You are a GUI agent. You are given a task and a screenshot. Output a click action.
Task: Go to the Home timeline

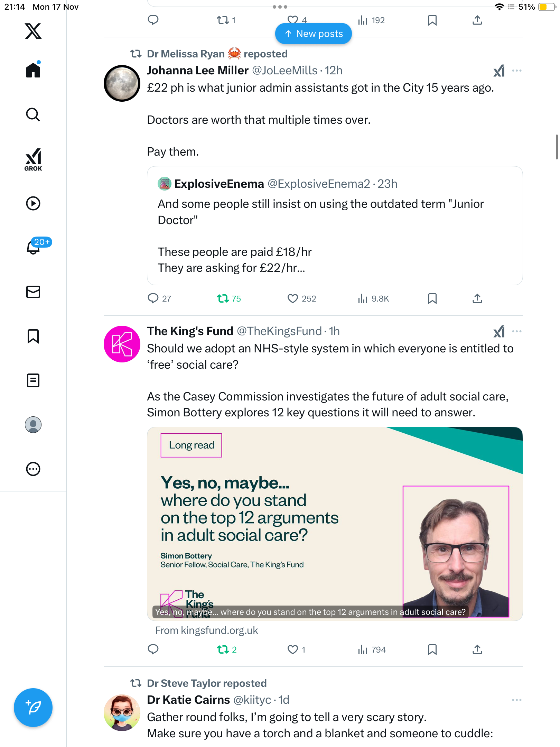[33, 70]
